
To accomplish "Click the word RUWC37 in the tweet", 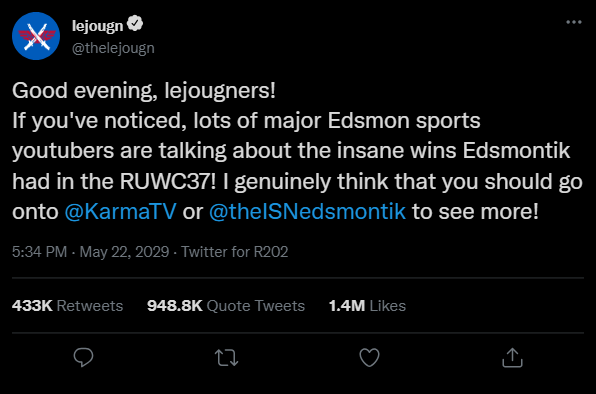I will click(165, 181).
